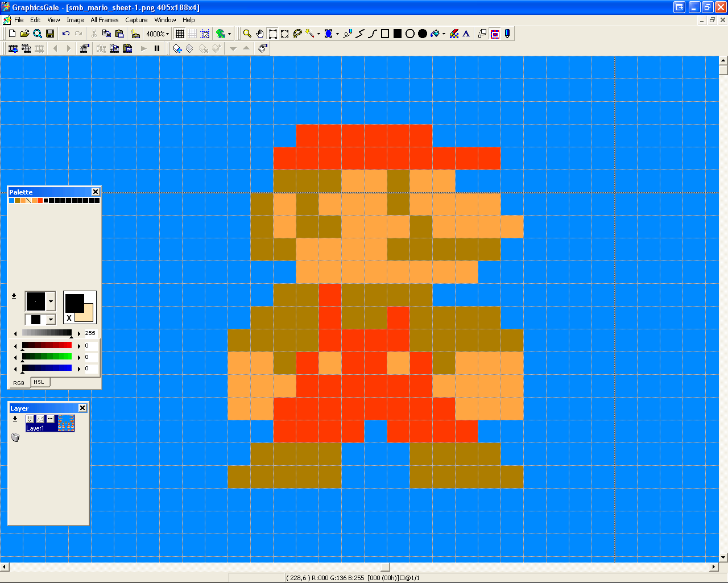
Task: Click the alpha value field showing 255
Action: 90,333
